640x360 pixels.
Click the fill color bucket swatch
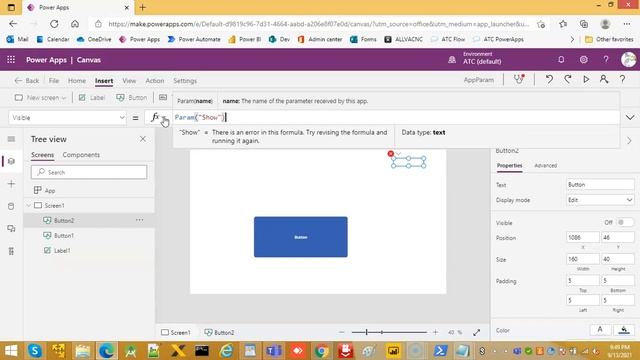[624, 330]
